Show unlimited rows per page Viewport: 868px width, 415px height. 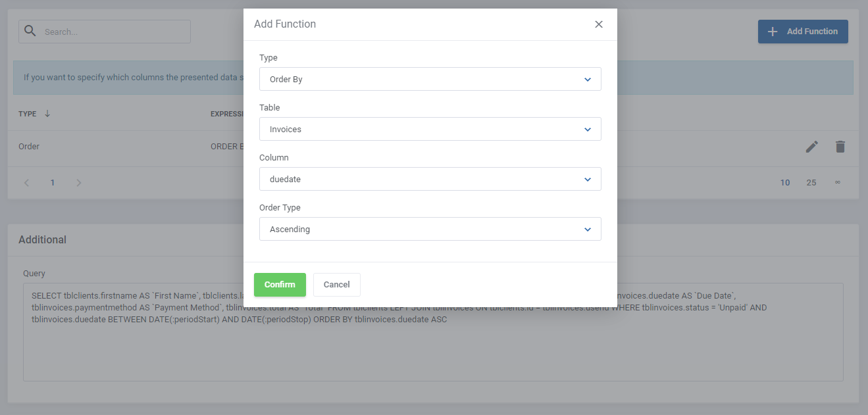[x=838, y=183]
